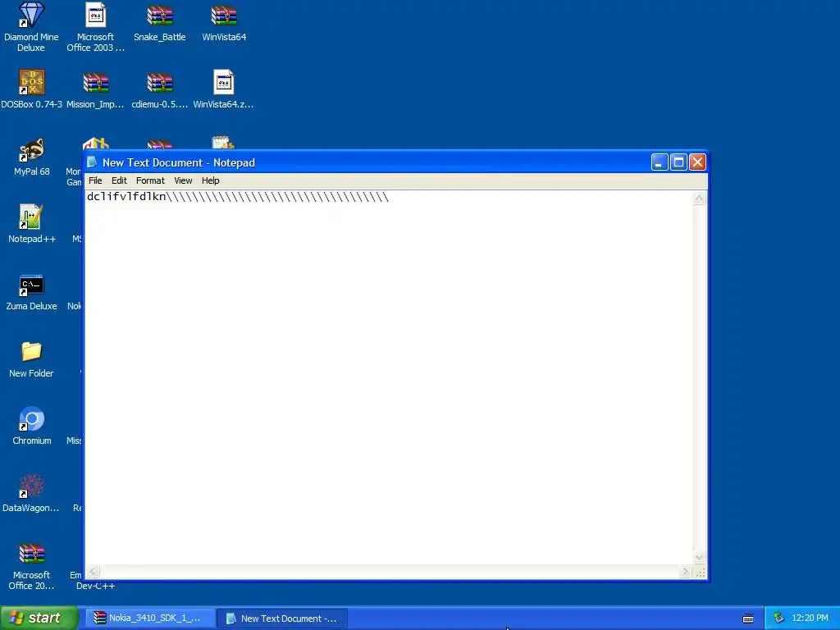
Task: Close the Notepad window
Action: (x=697, y=162)
